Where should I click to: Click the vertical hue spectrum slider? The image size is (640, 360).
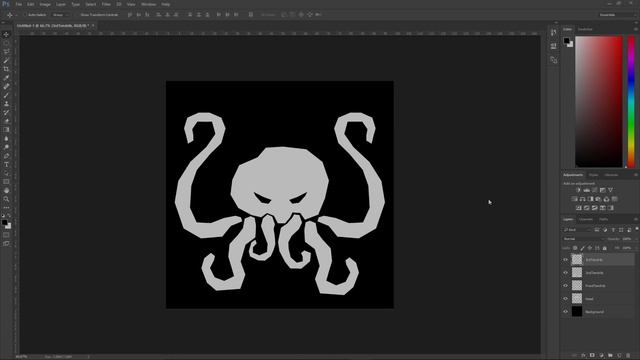pos(631,102)
